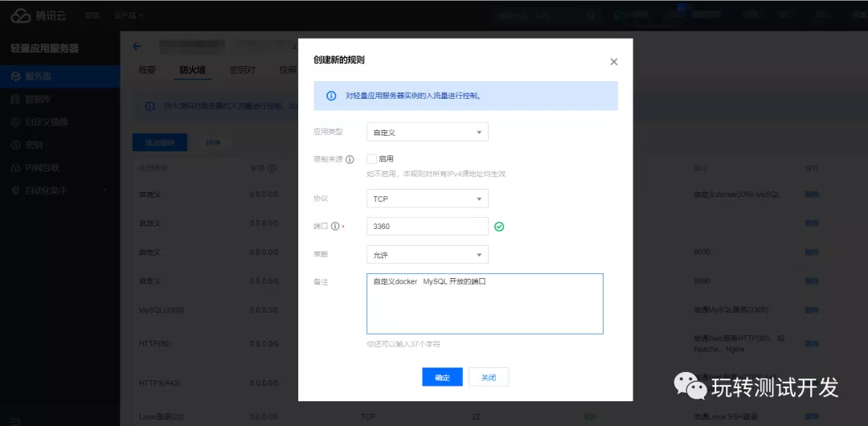Click the HTTP(80) application type cell
868x426 pixels.
[x=156, y=344]
